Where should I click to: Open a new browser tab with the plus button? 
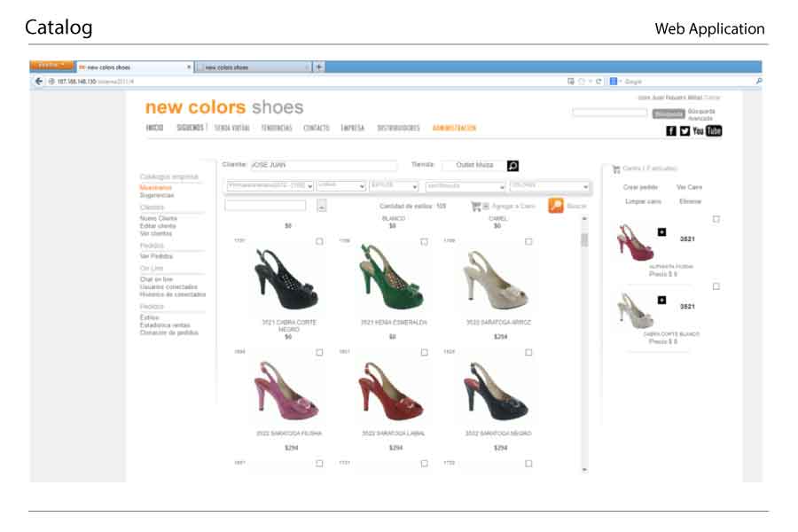click(x=319, y=66)
